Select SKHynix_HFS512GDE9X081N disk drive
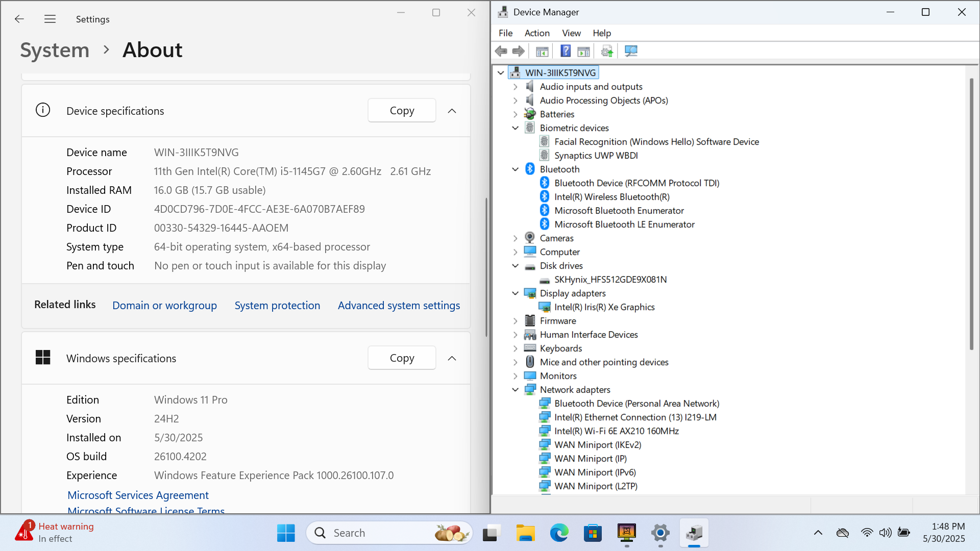This screenshot has width=980, height=551. pyautogui.click(x=610, y=279)
